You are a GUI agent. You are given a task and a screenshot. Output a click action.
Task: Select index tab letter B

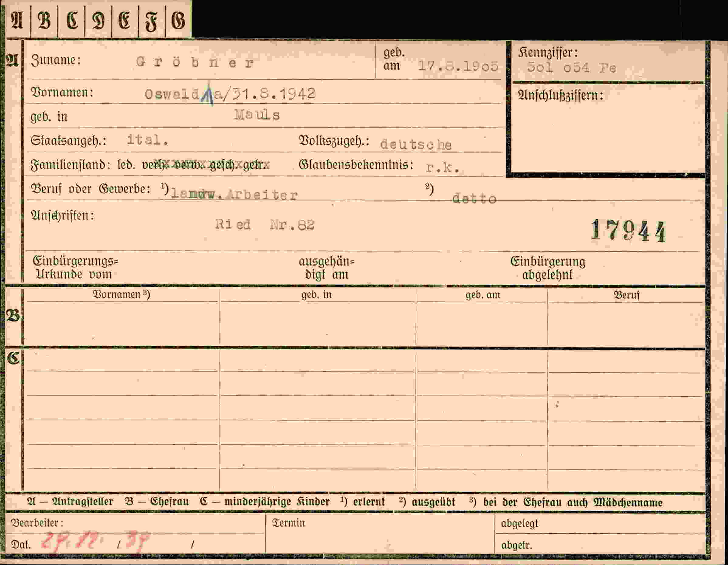[x=44, y=21]
